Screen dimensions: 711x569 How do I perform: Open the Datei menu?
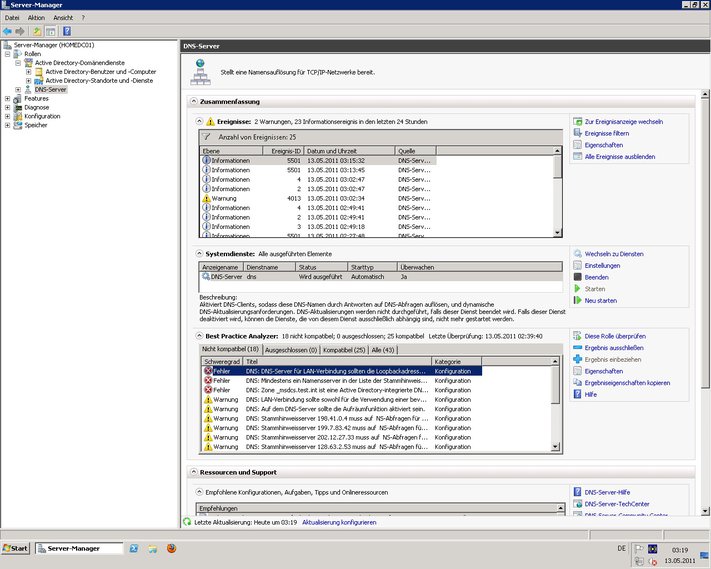(12, 18)
